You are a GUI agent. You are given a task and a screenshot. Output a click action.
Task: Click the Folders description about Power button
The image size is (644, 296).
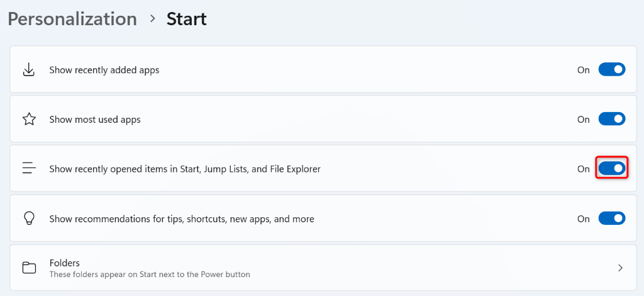click(x=150, y=274)
